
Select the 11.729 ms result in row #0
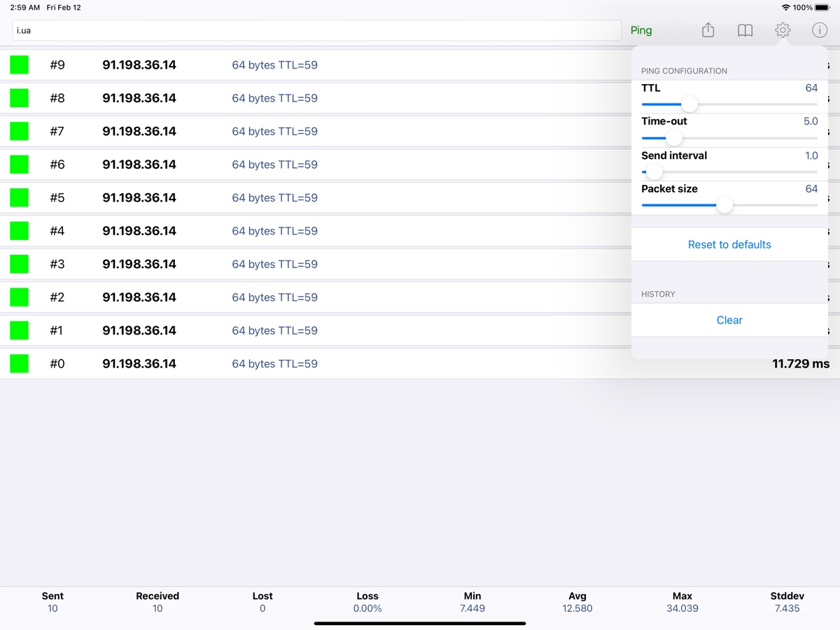(800, 364)
